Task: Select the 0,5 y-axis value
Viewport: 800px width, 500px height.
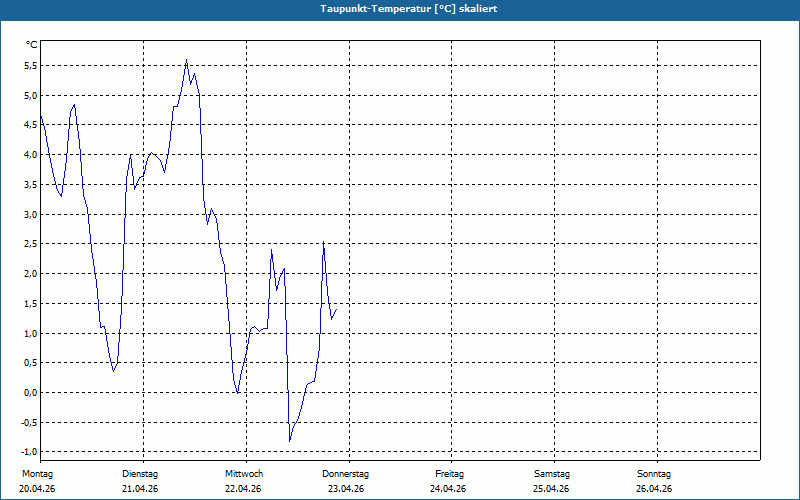Action: tap(31, 363)
